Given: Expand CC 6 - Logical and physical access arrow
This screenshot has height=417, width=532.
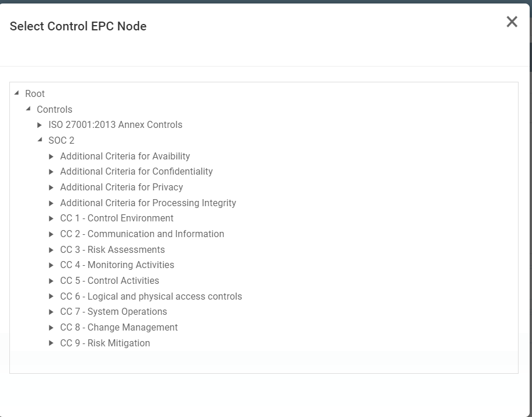Looking at the screenshot, I should 51,297.
